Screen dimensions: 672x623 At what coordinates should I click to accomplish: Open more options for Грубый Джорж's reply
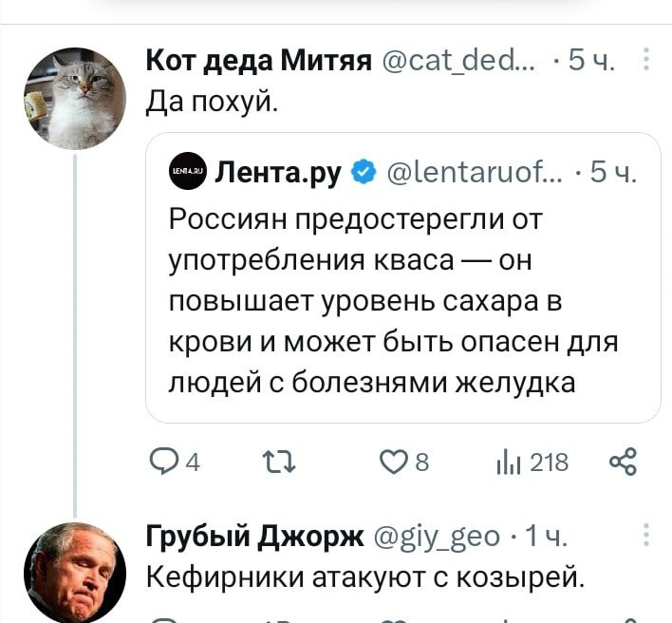point(646,537)
